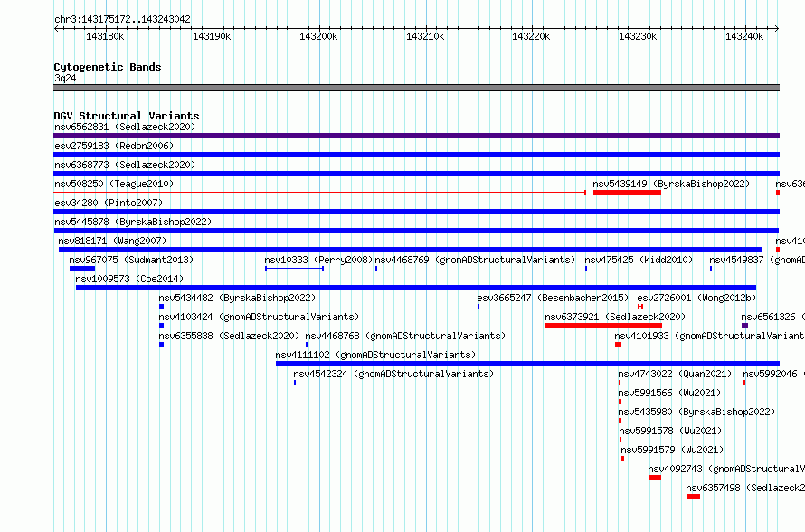This screenshot has height=532, width=805.
Task: Click the blue nsv1009573 variant bar
Action: [416, 288]
